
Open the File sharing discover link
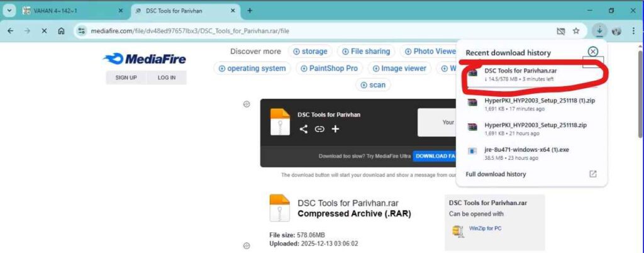366,52
